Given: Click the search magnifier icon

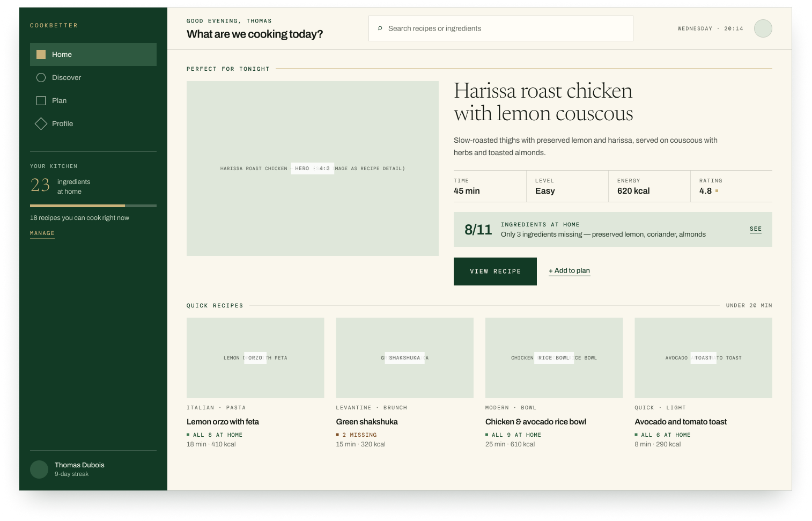Looking at the screenshot, I should point(380,28).
